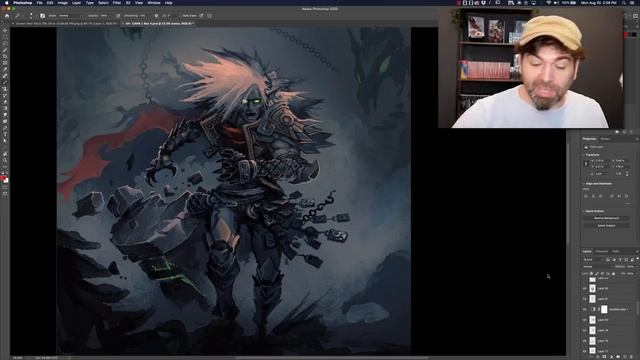Toggle the Auto Erase checkbox
The height and width of the screenshot is (360, 640).
[188, 16]
